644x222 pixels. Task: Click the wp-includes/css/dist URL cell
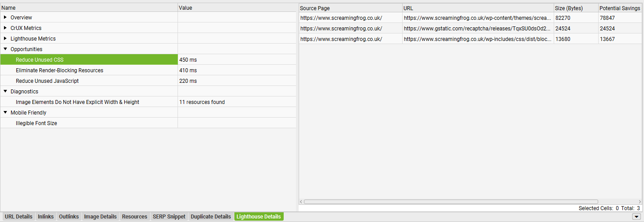point(478,39)
